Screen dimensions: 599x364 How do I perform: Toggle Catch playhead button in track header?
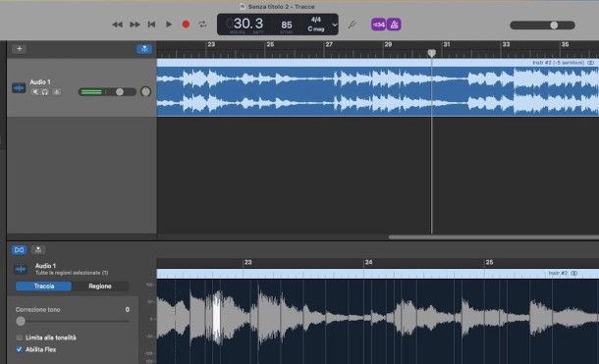(x=144, y=49)
